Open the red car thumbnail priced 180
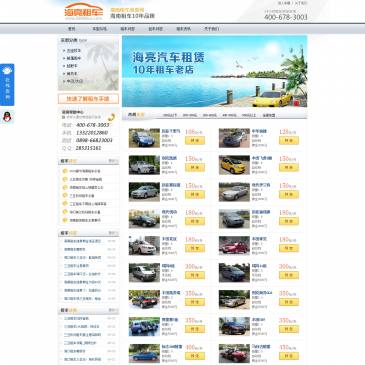 (x=234, y=246)
